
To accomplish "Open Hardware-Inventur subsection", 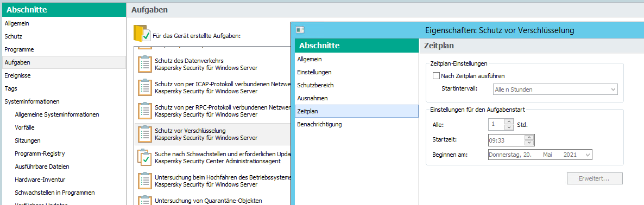I will click(x=40, y=180).
